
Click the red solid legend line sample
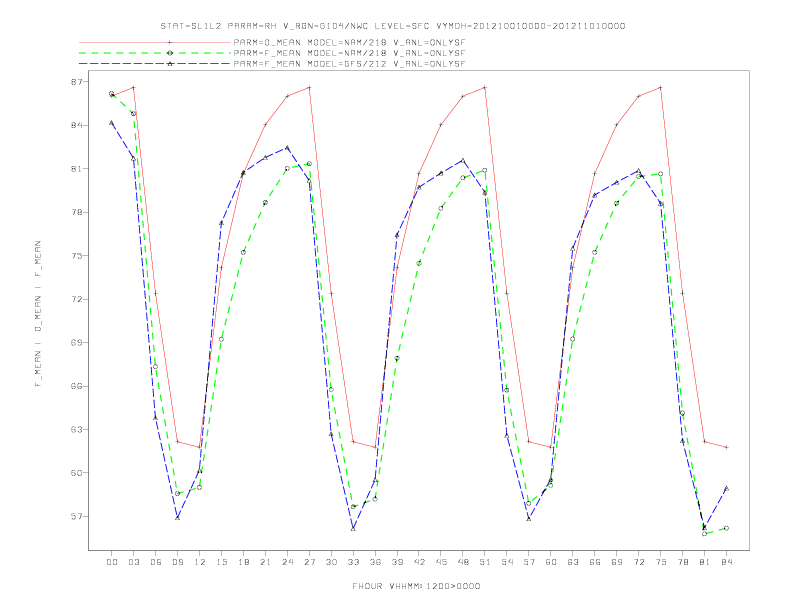155,42
